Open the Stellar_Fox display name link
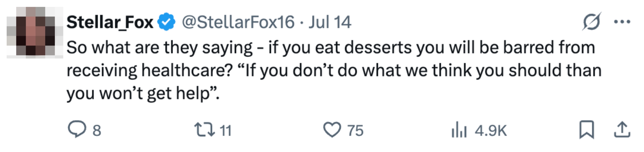This screenshot has width=644, height=152. pyautogui.click(x=110, y=22)
